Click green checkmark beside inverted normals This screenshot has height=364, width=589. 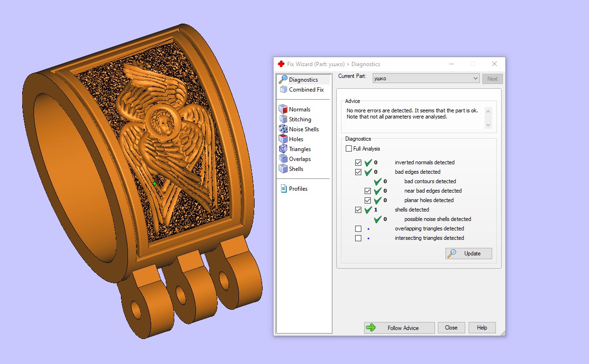point(368,162)
